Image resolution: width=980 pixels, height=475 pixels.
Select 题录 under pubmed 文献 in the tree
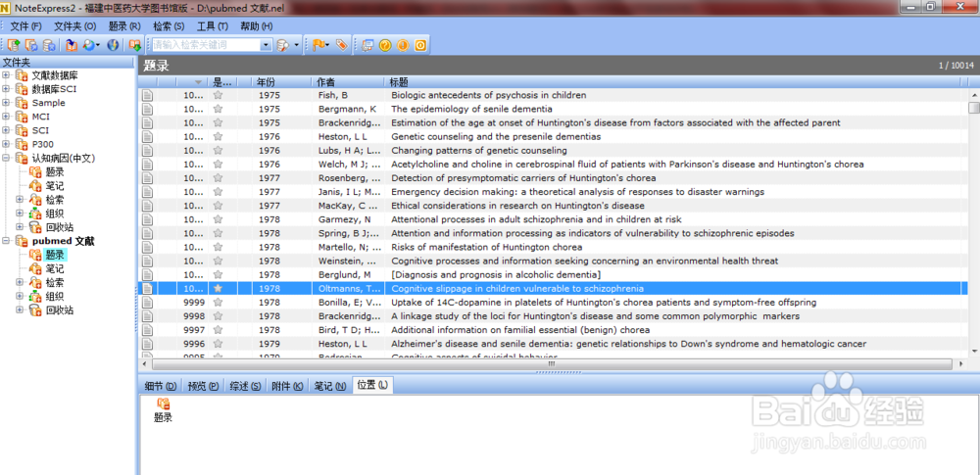pyautogui.click(x=54, y=255)
